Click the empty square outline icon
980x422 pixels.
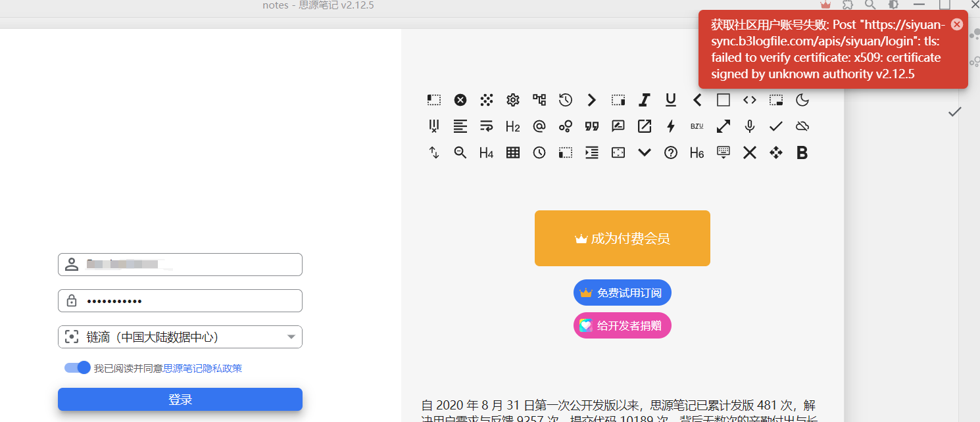pyautogui.click(x=723, y=100)
